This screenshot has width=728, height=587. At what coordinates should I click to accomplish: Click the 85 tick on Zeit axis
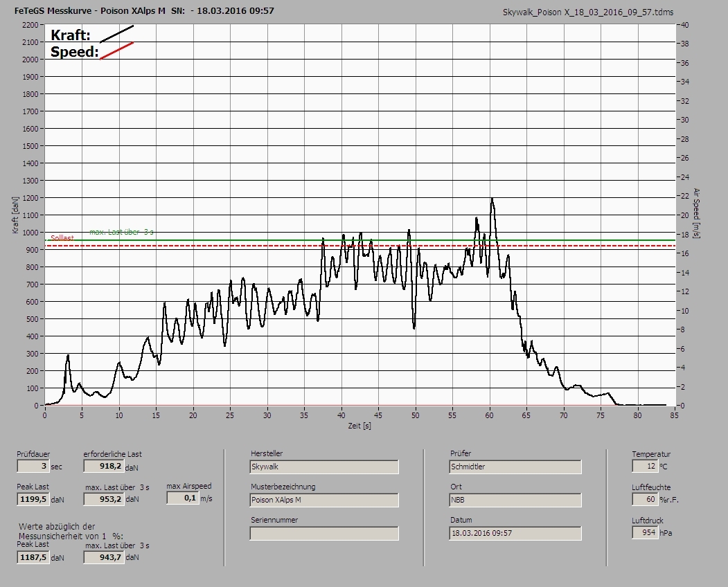click(674, 415)
